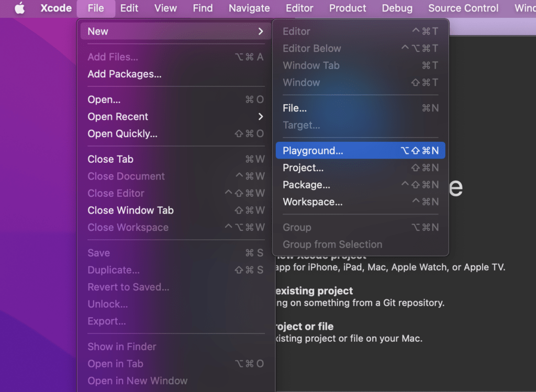
Task: Open the Find menu
Action: 203,8
